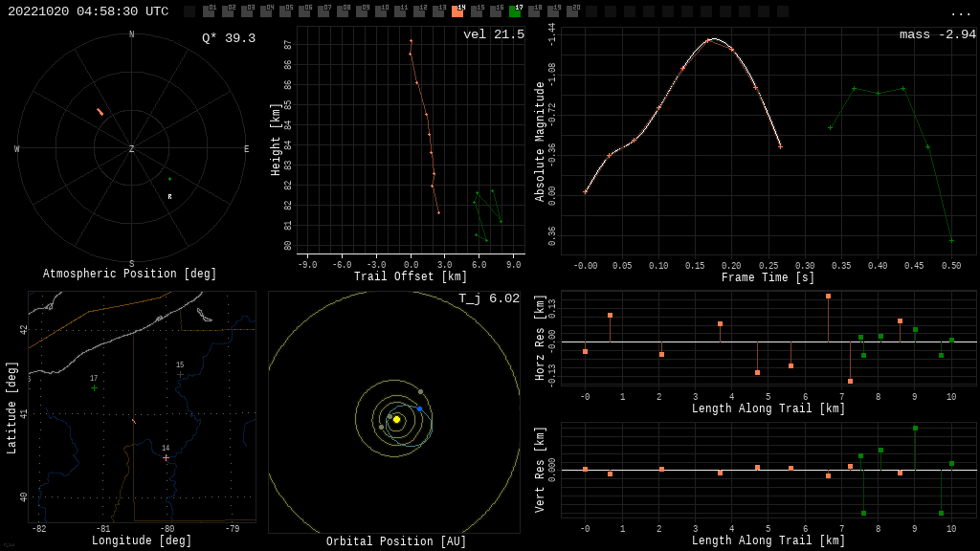
Task: Click the T_j 6.02 value label
Action: pyautogui.click(x=489, y=298)
